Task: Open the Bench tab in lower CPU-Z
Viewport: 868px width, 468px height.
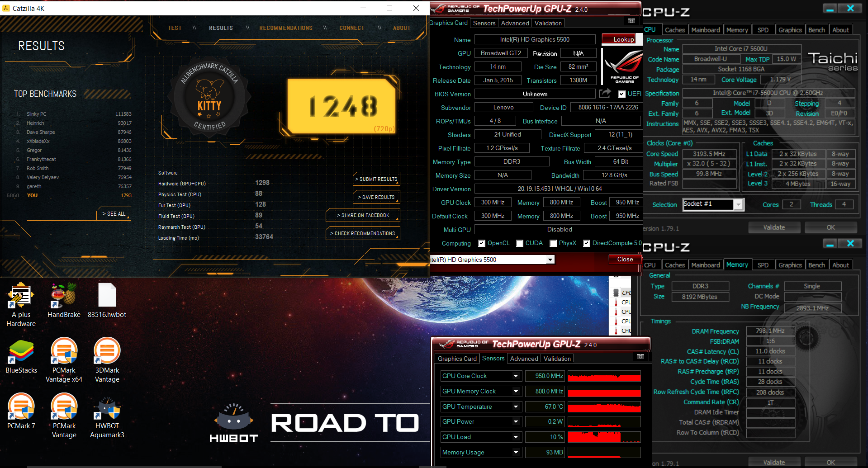Action: point(816,265)
